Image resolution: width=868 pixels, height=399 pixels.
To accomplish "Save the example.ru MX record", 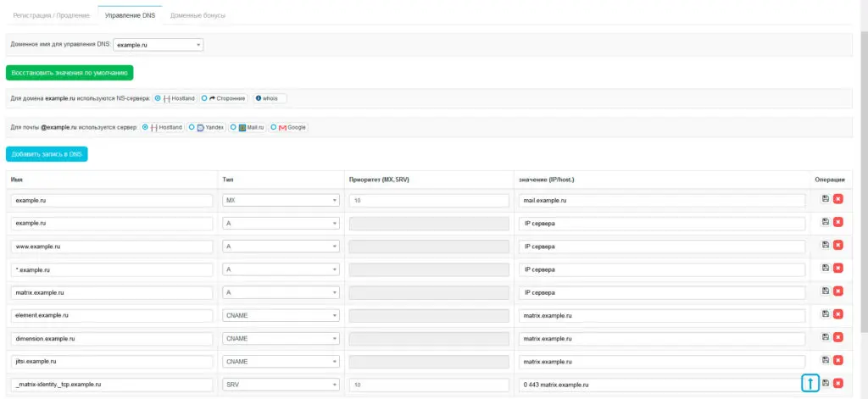I will [x=826, y=199].
